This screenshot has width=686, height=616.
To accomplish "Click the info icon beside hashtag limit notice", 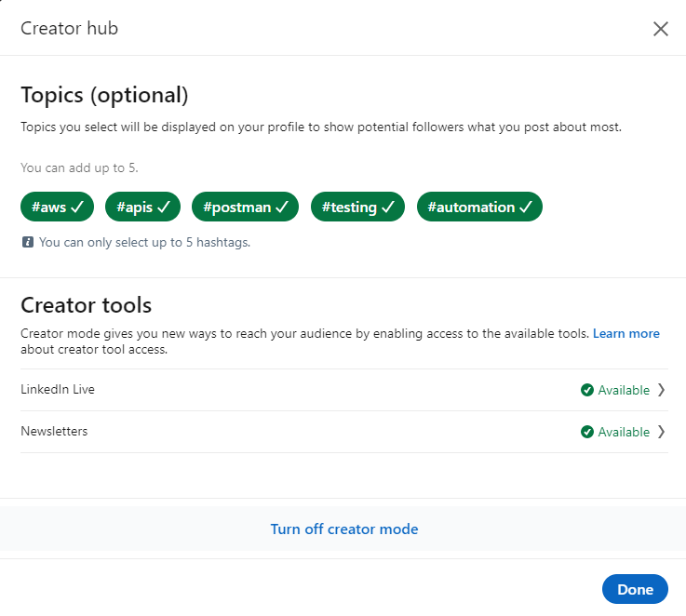I will [28, 242].
